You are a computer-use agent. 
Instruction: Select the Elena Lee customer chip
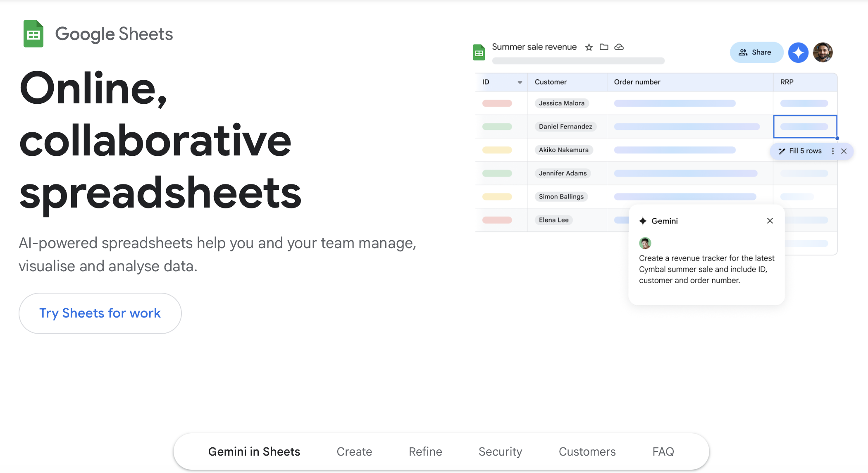554,220
